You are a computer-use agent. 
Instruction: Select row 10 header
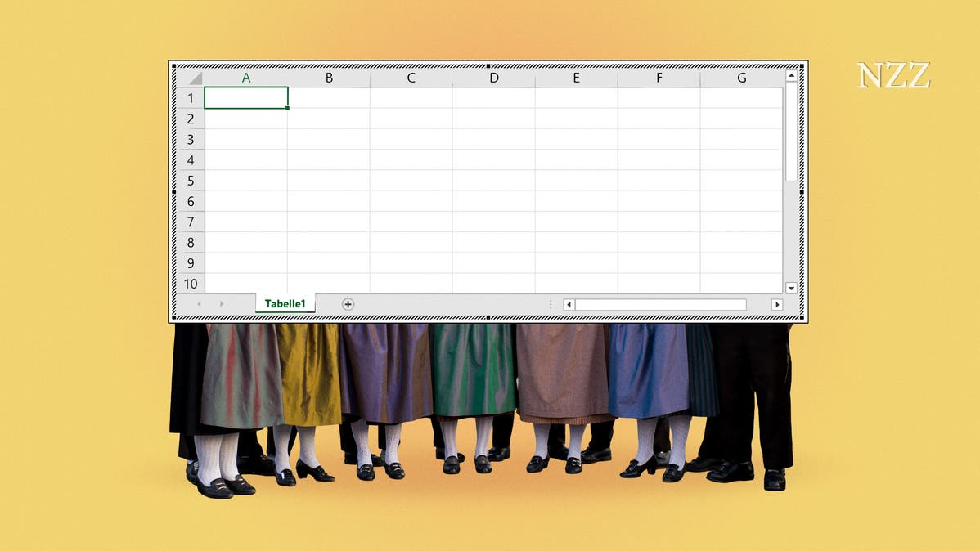191,284
